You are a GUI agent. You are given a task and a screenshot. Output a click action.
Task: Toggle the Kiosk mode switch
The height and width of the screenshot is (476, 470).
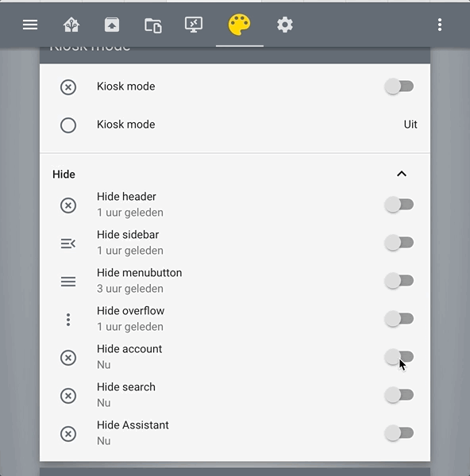[399, 86]
